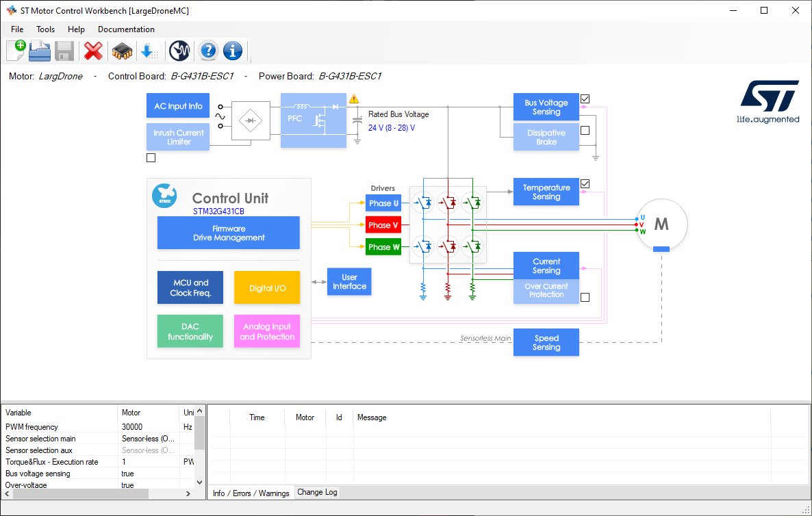
Task: Select the Phase W driver
Action: coord(383,247)
